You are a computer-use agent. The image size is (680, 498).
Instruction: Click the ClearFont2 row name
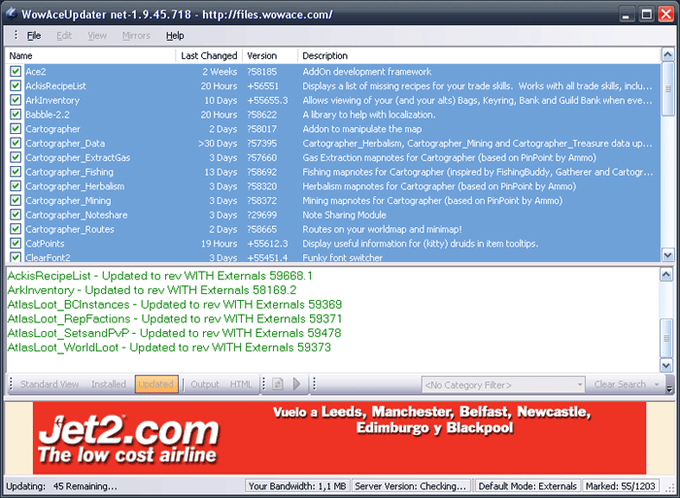coord(48,257)
